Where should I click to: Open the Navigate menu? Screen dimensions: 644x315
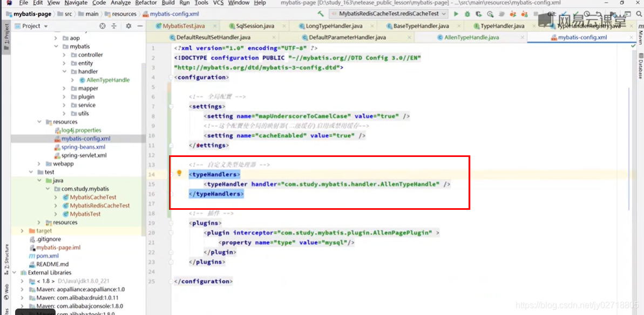[76, 3]
